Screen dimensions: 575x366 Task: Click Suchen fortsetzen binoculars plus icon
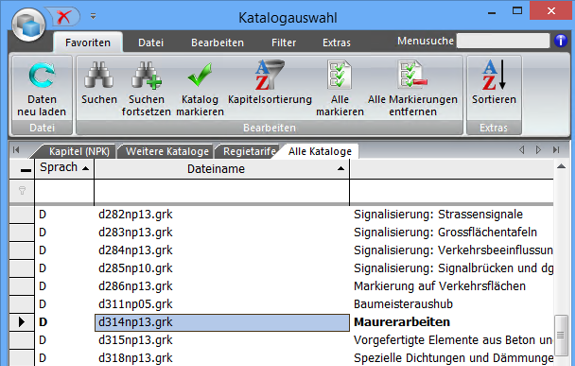tap(146, 75)
